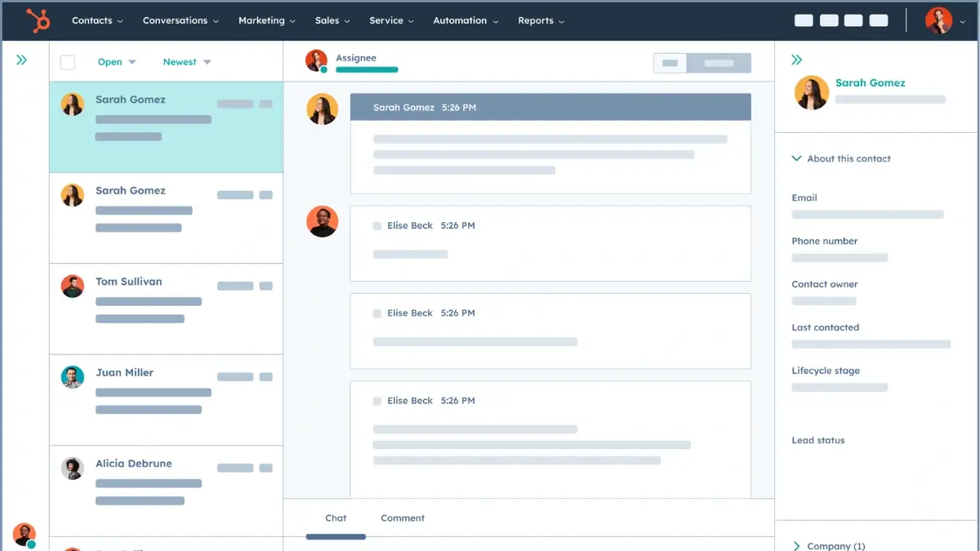Select the Tom Sullivan conversation
The image size is (980, 551).
(166, 309)
